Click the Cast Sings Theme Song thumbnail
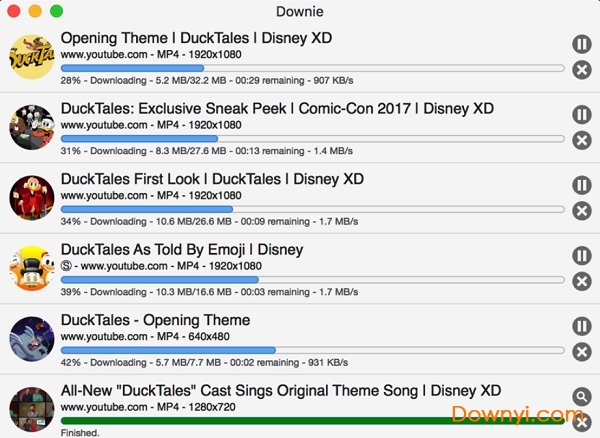 pyautogui.click(x=31, y=408)
